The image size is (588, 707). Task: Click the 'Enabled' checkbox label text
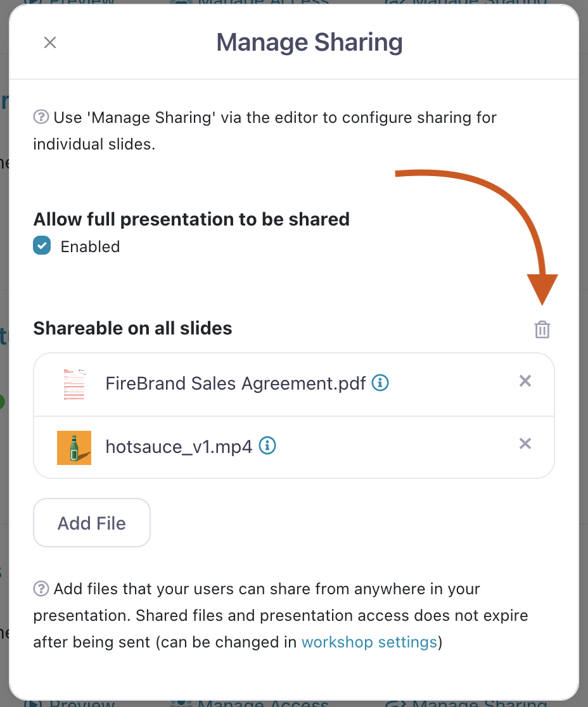coord(90,246)
